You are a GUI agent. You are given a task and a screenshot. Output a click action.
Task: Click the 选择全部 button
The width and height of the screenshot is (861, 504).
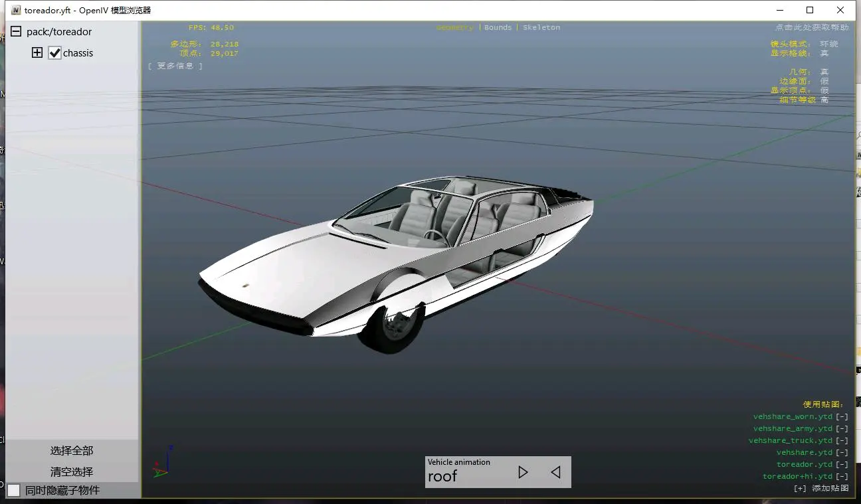coord(72,450)
